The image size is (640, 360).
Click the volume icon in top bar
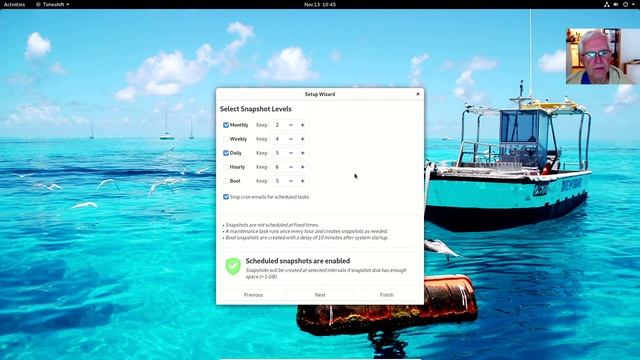click(616, 4)
